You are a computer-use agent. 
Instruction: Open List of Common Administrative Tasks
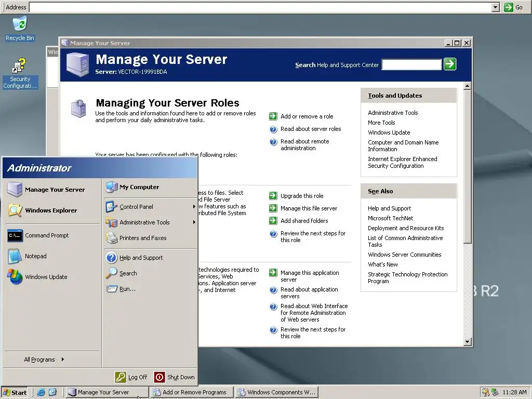405,242
